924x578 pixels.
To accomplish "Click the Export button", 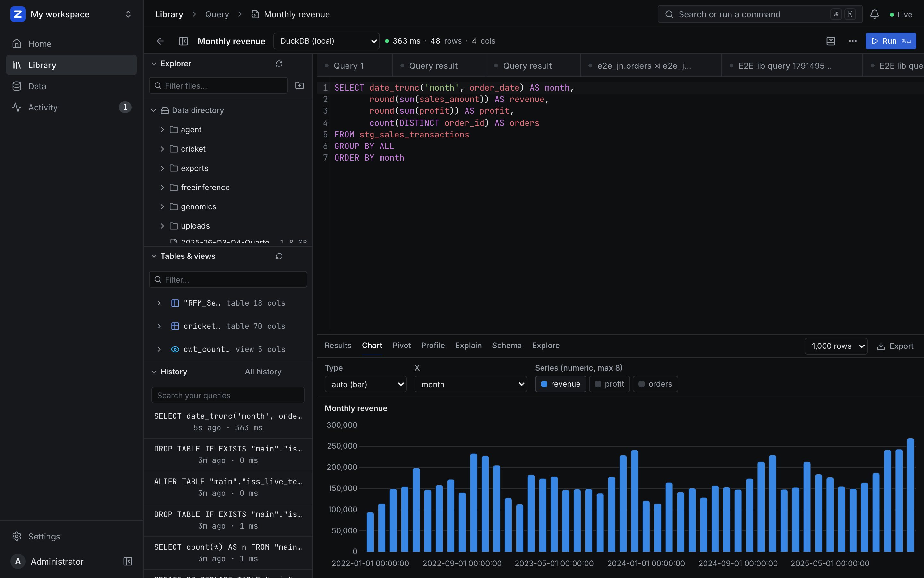I will pos(895,346).
